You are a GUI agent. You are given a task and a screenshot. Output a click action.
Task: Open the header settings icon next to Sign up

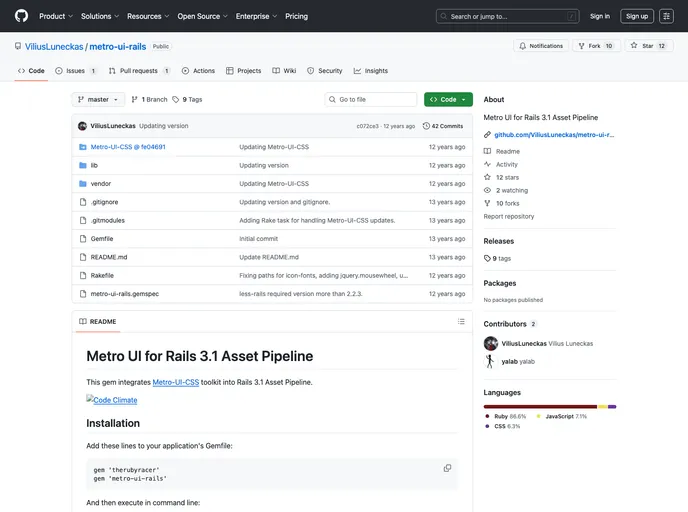click(x=666, y=16)
